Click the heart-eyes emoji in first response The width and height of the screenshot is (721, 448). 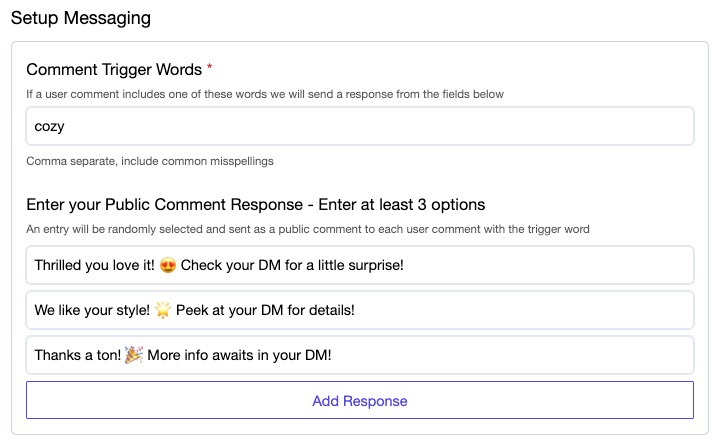168,265
